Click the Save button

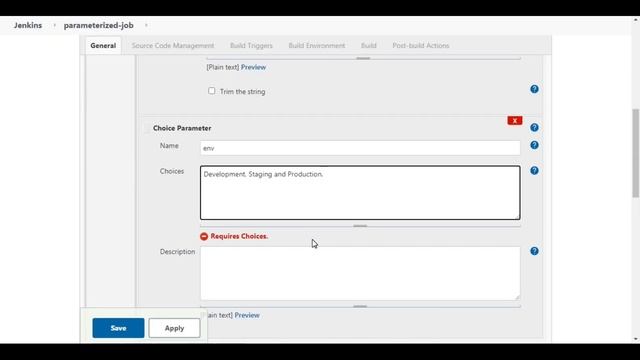click(118, 328)
